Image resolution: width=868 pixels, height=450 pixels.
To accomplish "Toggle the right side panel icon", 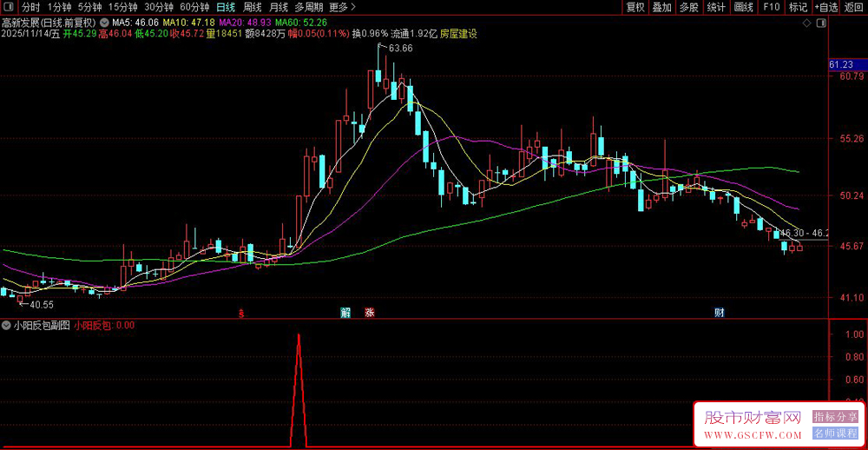I will (x=823, y=22).
